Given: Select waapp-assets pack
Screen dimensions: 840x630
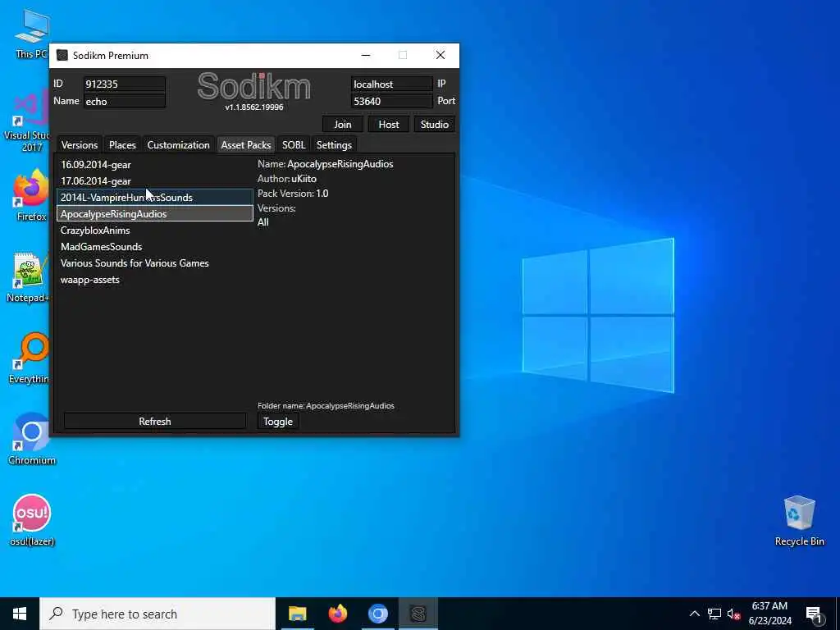Looking at the screenshot, I should click(x=155, y=280).
